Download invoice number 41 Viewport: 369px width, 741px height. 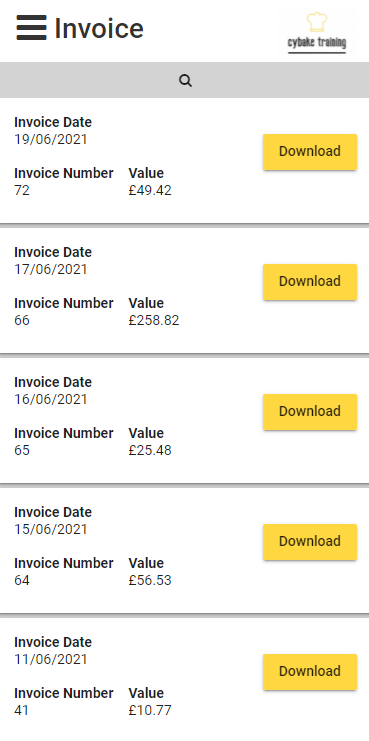[x=310, y=672]
